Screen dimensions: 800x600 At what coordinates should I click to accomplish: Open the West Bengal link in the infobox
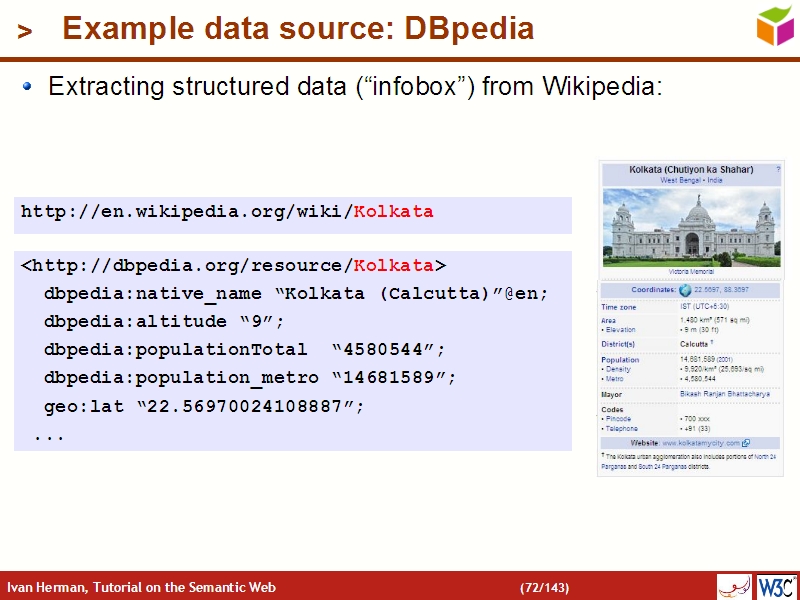tap(679, 180)
